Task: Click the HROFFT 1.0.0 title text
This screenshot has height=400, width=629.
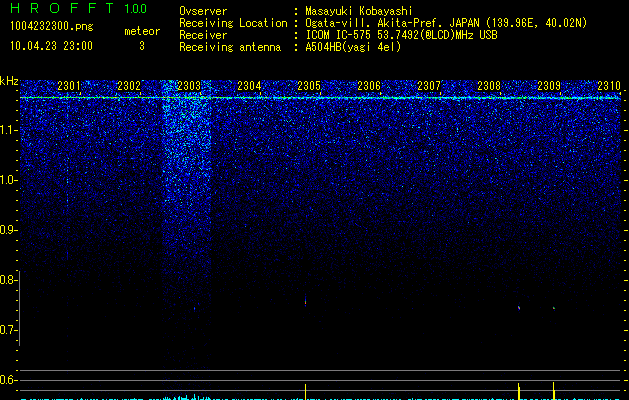Action: point(78,8)
